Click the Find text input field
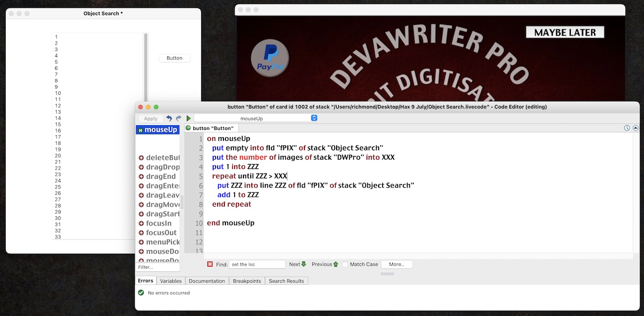 (257, 264)
